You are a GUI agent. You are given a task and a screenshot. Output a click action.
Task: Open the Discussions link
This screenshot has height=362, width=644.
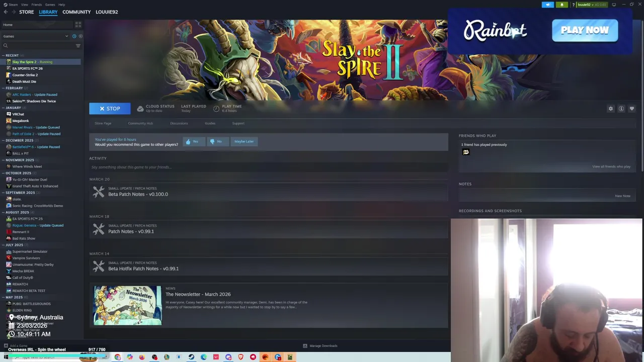(x=179, y=123)
